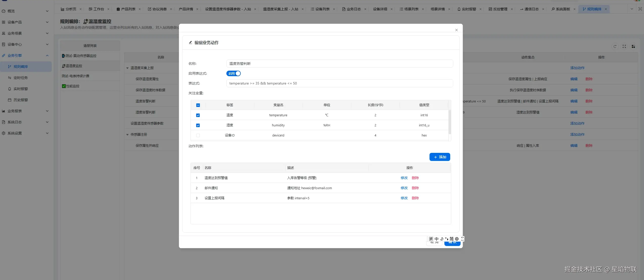The image size is (644, 280).
Task: Click the 系统设置 gear icon in the sidebar
Action: click(4, 133)
